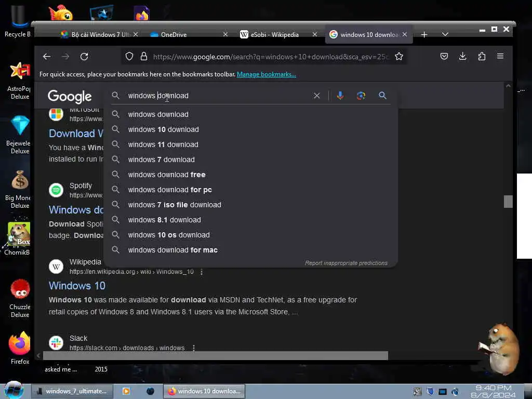Image resolution: width=532 pixels, height=399 pixels.
Task: Choose suggestion "windows download for mac"
Action: 251,250
